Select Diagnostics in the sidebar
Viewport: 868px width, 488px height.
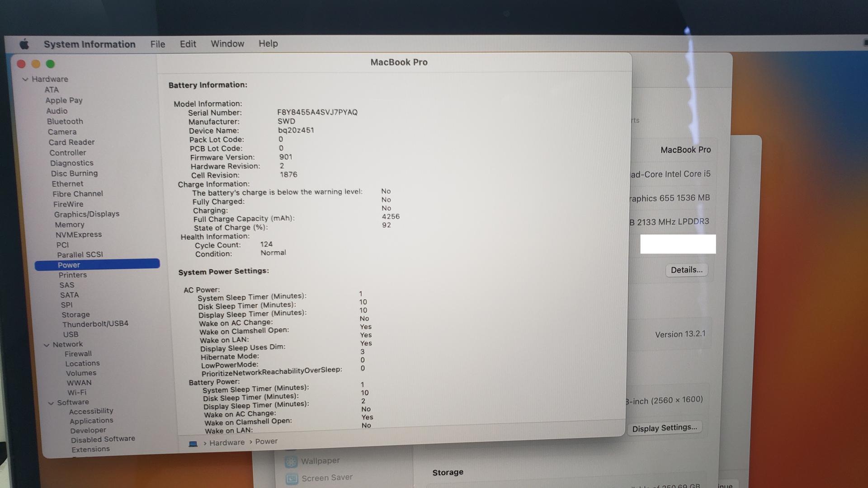(x=72, y=163)
